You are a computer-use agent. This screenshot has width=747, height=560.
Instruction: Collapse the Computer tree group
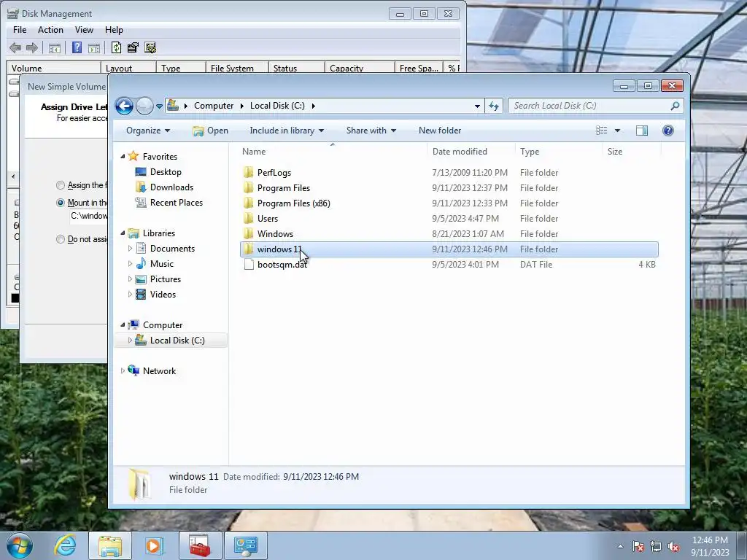[123, 324]
